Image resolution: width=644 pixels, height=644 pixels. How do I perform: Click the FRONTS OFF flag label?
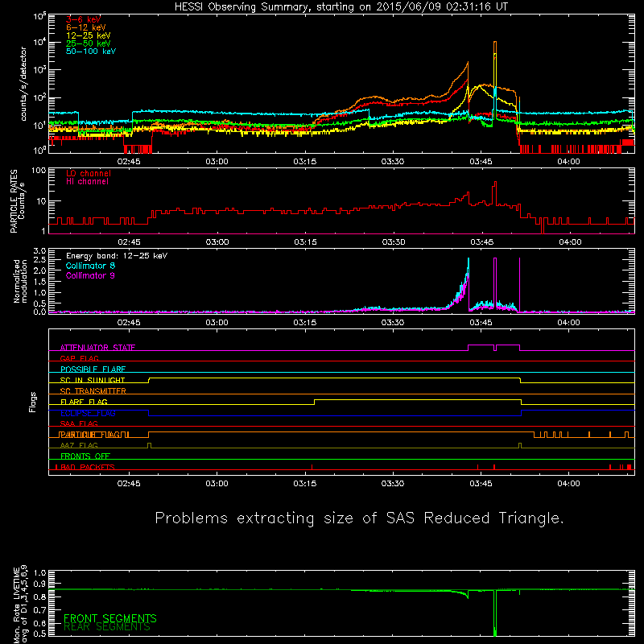[x=85, y=456]
